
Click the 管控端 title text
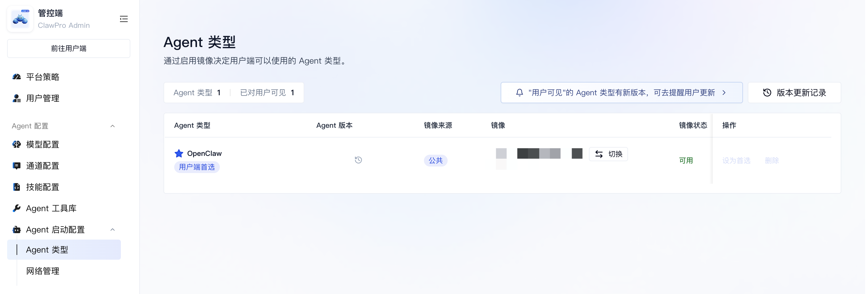[50, 13]
